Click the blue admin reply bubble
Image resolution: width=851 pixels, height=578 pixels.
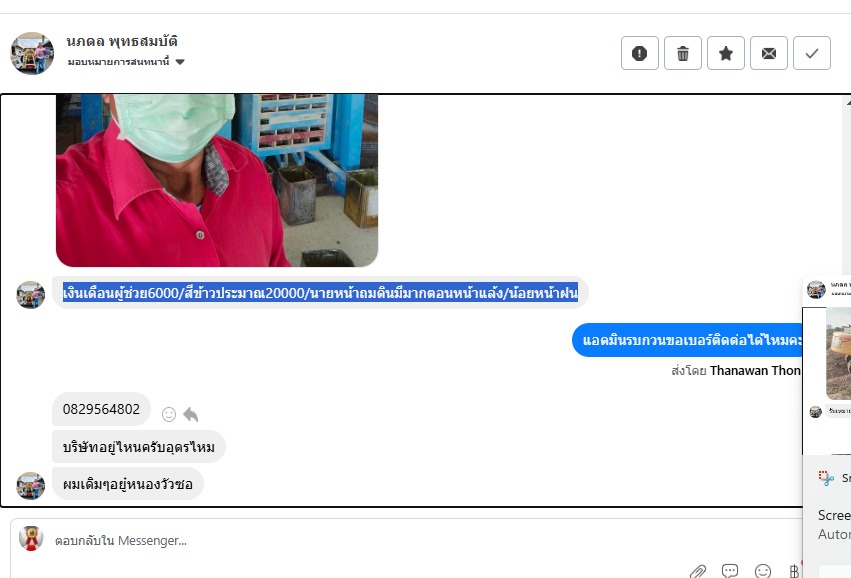(x=687, y=340)
